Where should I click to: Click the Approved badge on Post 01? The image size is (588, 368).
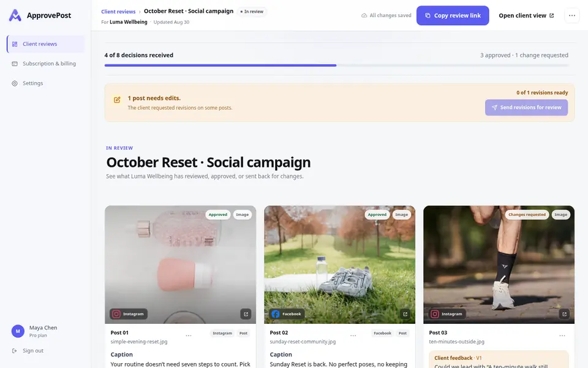[x=218, y=215]
